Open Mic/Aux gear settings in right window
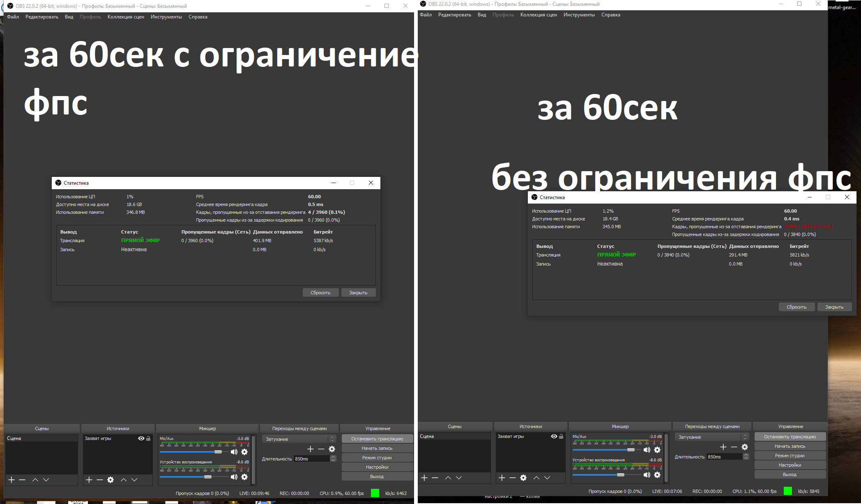 tap(657, 450)
